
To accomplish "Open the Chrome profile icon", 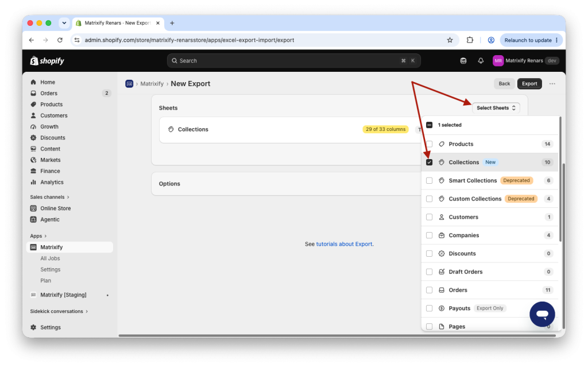I will pyautogui.click(x=490, y=40).
